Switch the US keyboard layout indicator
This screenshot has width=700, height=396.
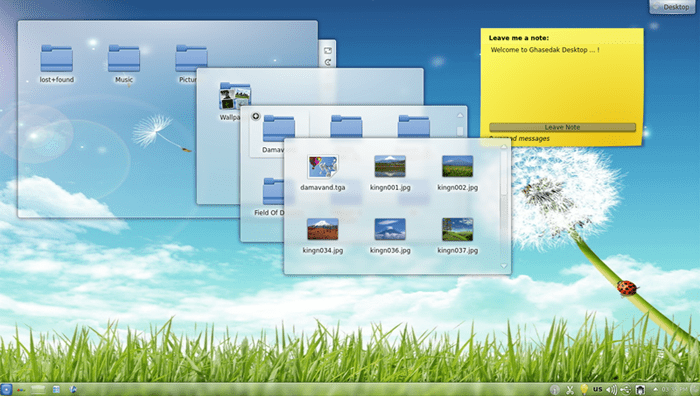tap(597, 389)
